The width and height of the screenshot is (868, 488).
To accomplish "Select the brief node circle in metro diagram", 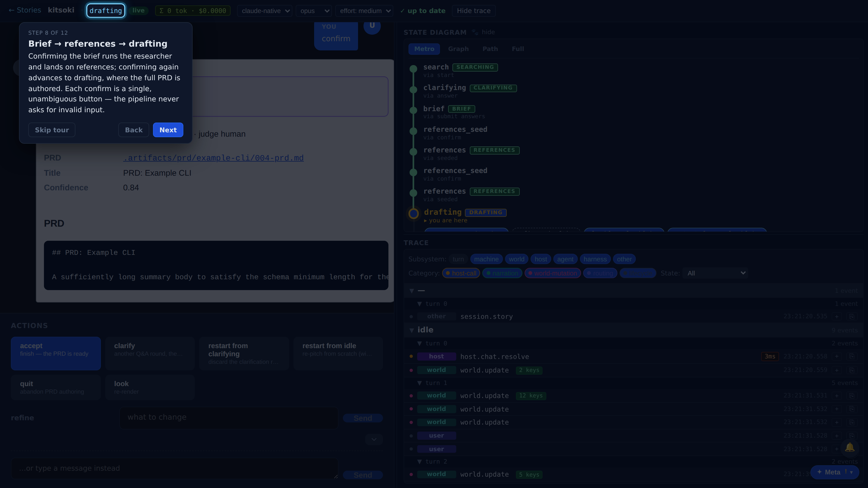I will click(413, 110).
